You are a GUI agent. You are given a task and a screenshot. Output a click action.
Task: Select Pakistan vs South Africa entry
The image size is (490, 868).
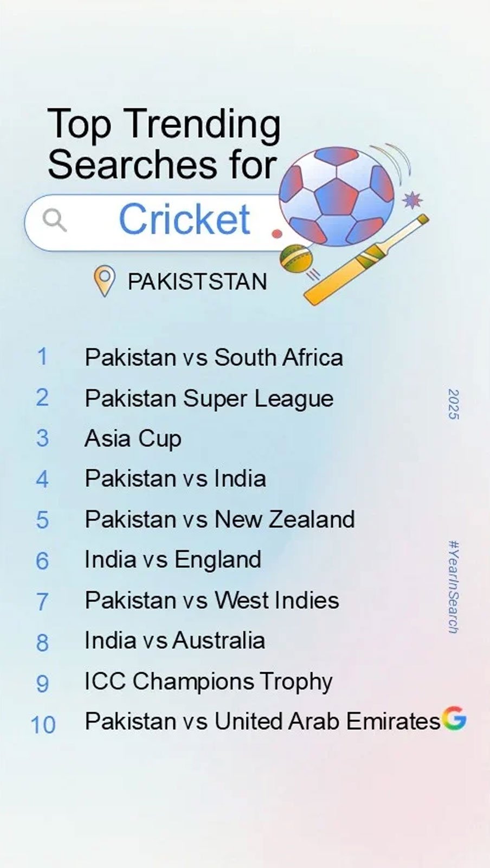point(214,358)
